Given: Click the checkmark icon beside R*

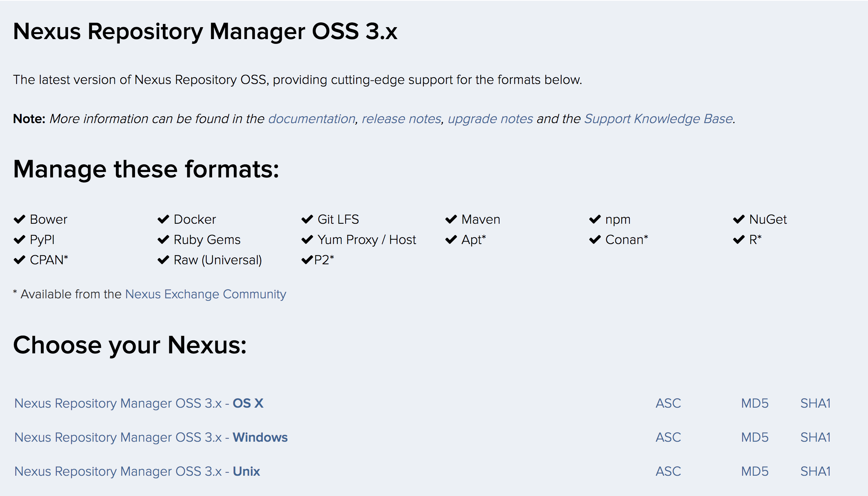Looking at the screenshot, I should (739, 240).
